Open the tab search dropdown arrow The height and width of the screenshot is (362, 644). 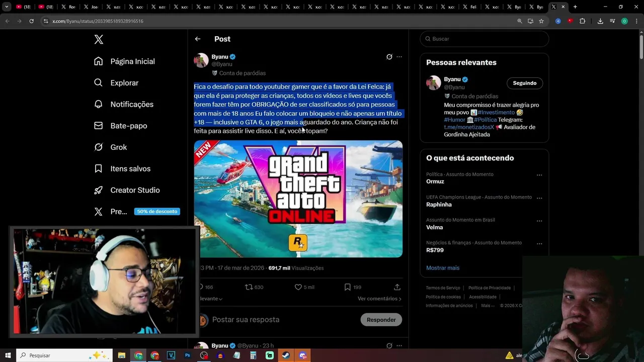coord(7,7)
